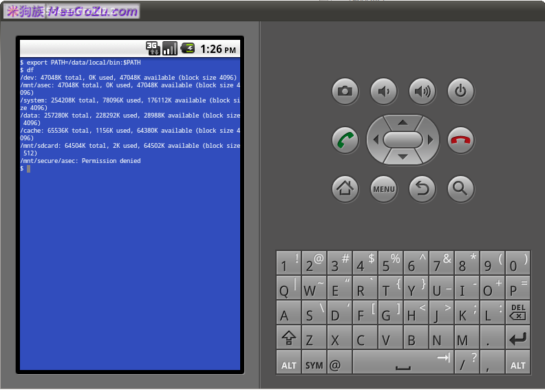Tap the P key
Image resolution: width=545 pixels, height=392 pixels.
(x=518, y=287)
